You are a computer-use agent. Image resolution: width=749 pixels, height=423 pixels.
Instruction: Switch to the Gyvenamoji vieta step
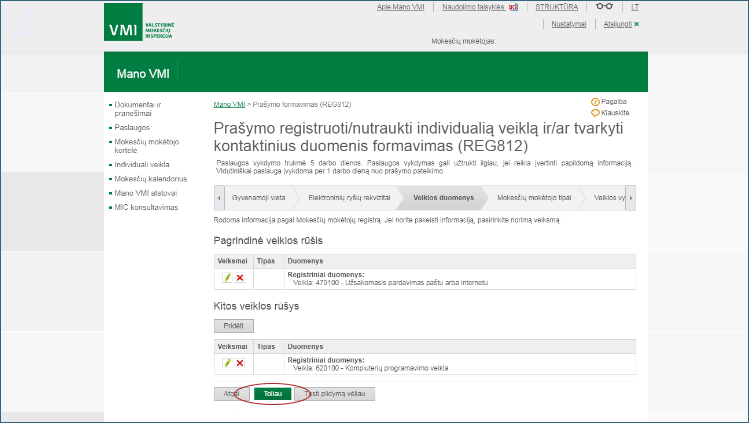258,198
